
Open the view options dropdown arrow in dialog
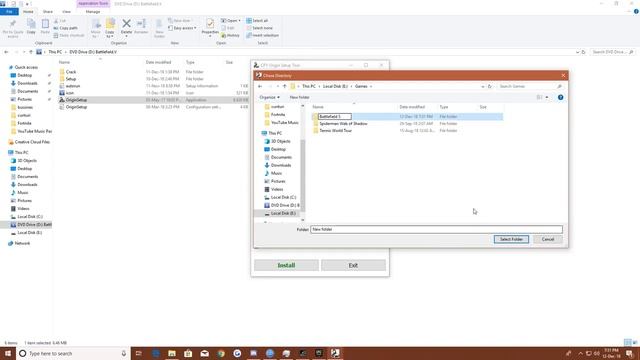[x=547, y=97]
